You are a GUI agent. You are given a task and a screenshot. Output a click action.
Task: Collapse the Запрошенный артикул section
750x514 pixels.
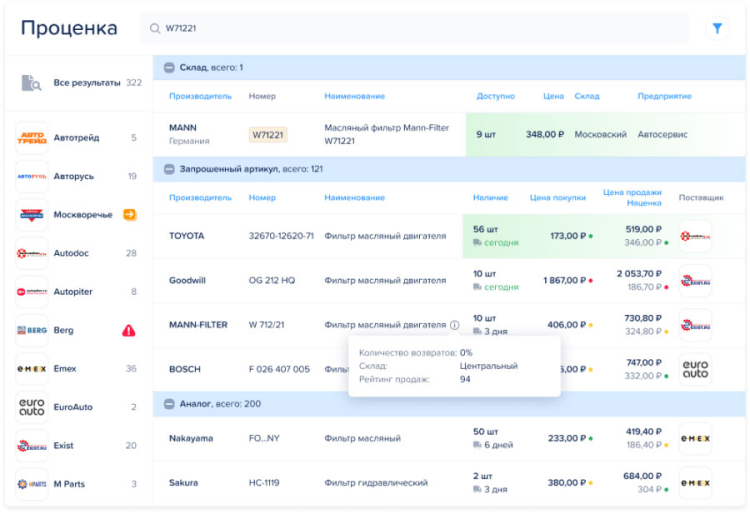pyautogui.click(x=169, y=169)
